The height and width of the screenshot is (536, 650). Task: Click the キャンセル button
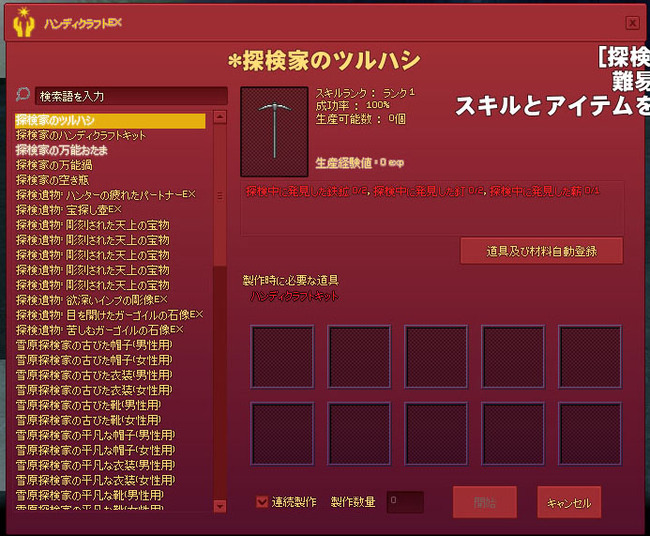569,502
